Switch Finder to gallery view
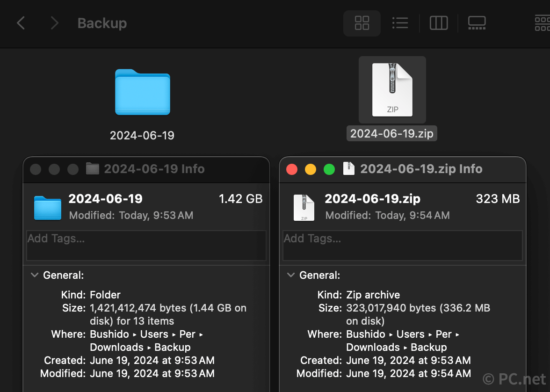Image resolution: width=550 pixels, height=392 pixels. point(477,23)
